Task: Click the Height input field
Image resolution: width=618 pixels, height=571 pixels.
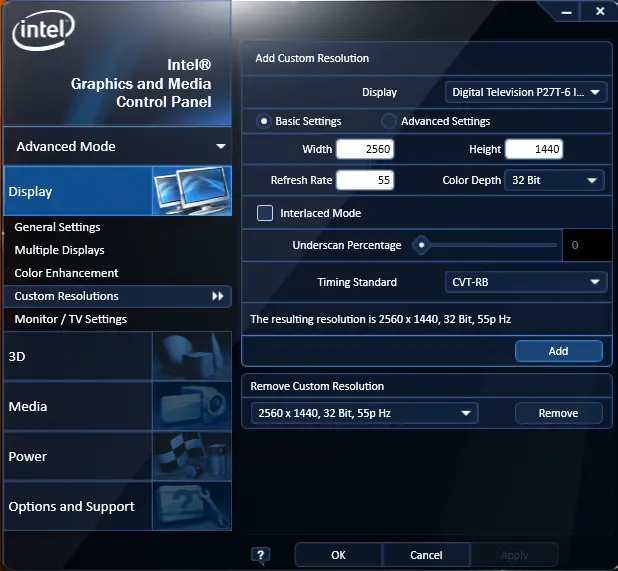Action: 534,149
